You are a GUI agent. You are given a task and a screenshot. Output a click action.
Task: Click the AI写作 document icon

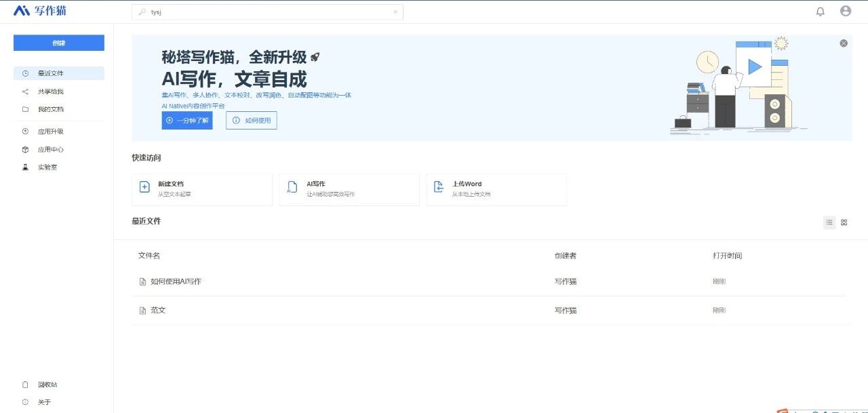[292, 187]
